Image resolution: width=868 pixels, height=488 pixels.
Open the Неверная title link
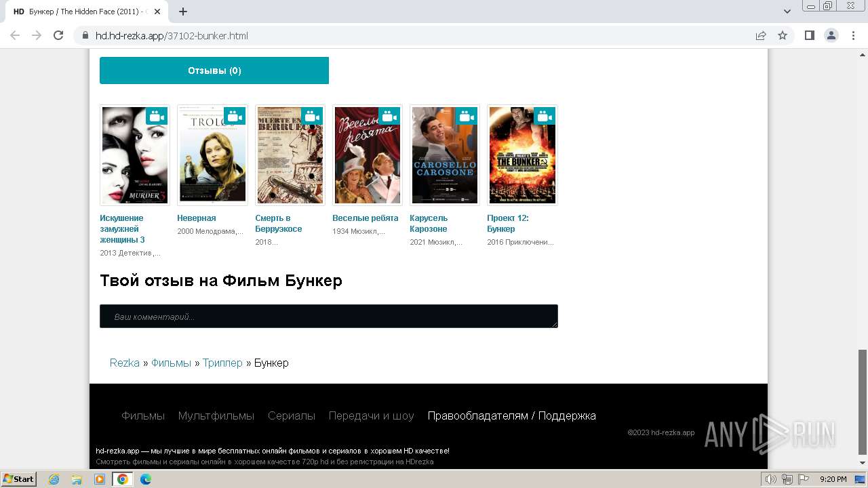coord(197,218)
